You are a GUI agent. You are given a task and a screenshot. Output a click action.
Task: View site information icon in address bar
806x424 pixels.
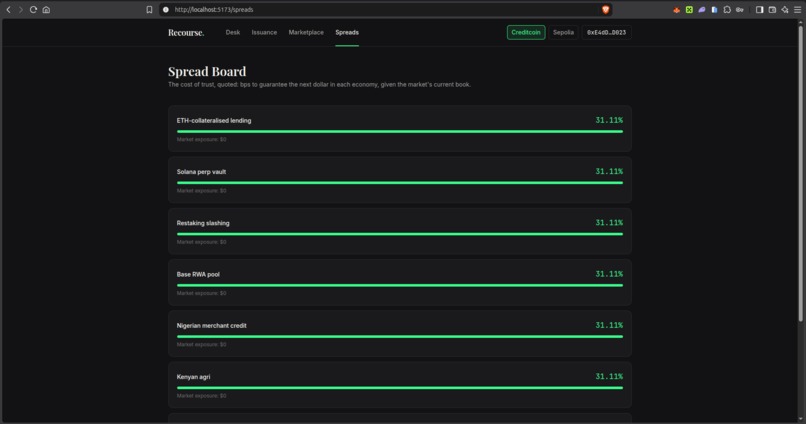click(166, 10)
